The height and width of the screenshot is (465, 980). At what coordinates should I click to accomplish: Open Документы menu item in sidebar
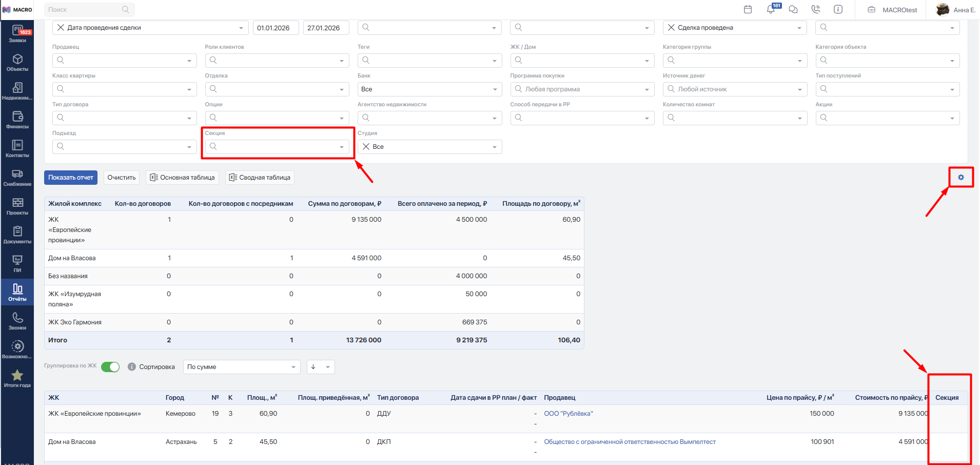coord(17,235)
